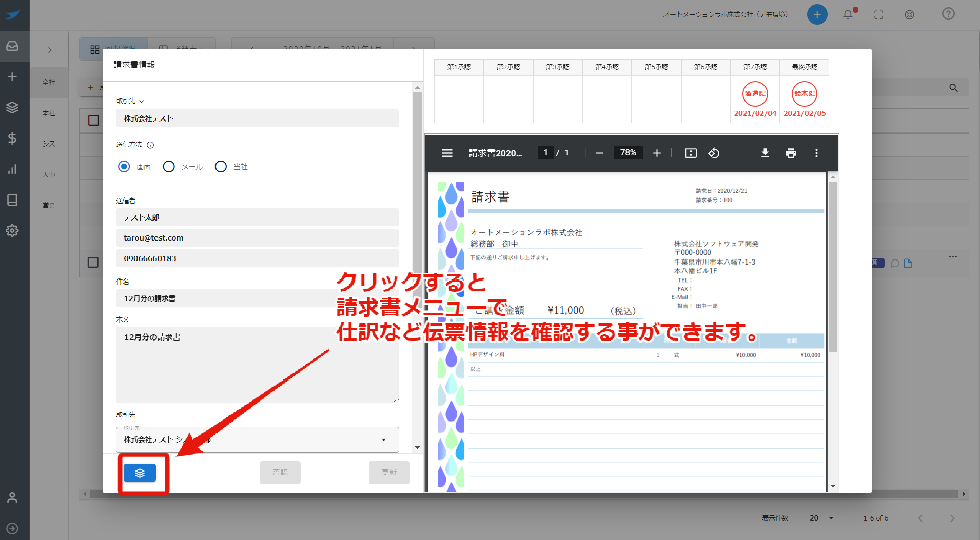Select シス in department list
Screen dimensions: 980x540
49,144
